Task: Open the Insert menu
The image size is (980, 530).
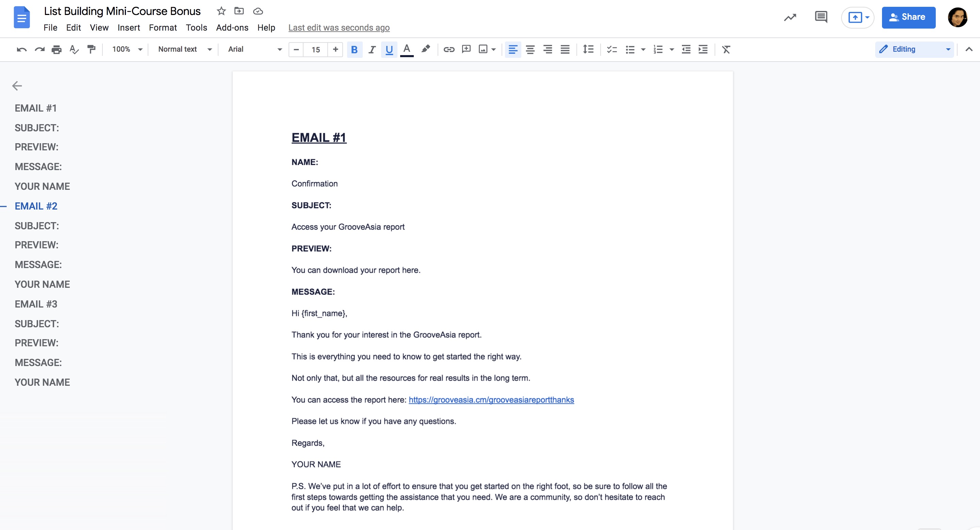Action: (x=129, y=28)
